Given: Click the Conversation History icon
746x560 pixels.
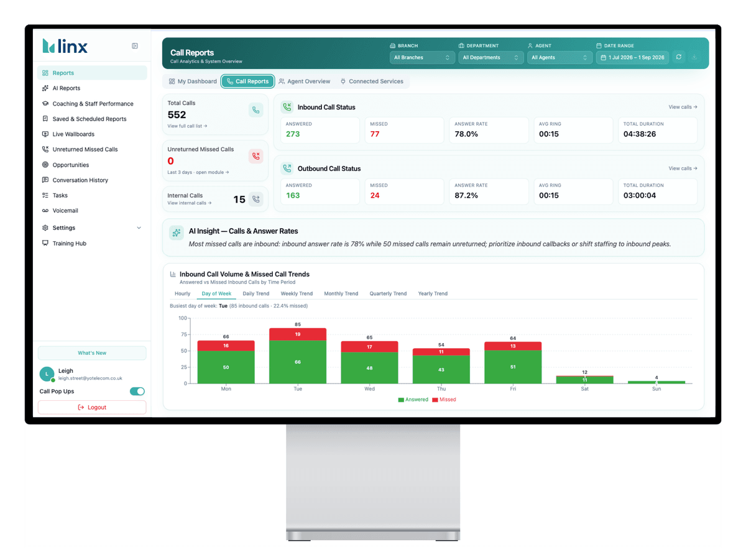Looking at the screenshot, I should (x=45, y=180).
